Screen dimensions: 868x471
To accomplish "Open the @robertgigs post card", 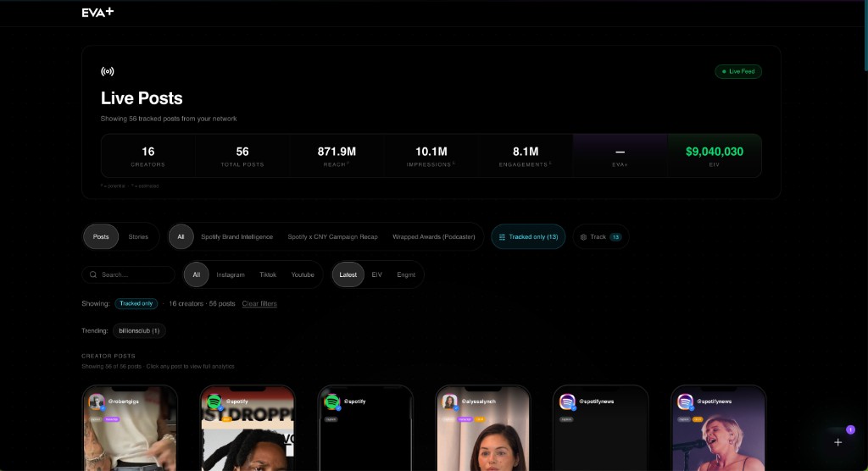I will [x=130, y=429].
